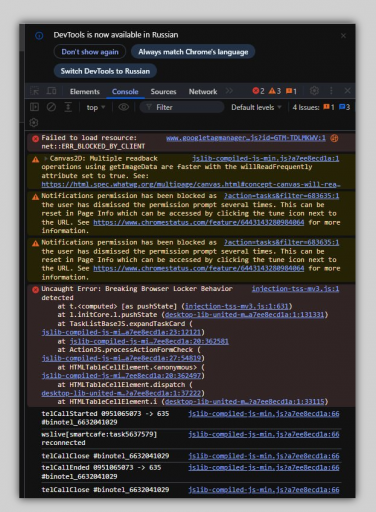This screenshot has width=376, height=512.
Task: Open the injection-tss-mv3.js:1:631 stack link
Action: click(x=238, y=306)
